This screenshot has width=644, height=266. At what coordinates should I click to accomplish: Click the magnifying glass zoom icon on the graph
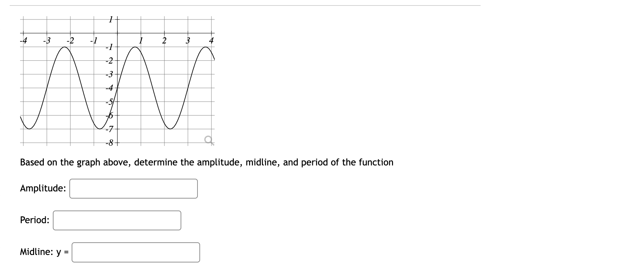[x=209, y=139]
